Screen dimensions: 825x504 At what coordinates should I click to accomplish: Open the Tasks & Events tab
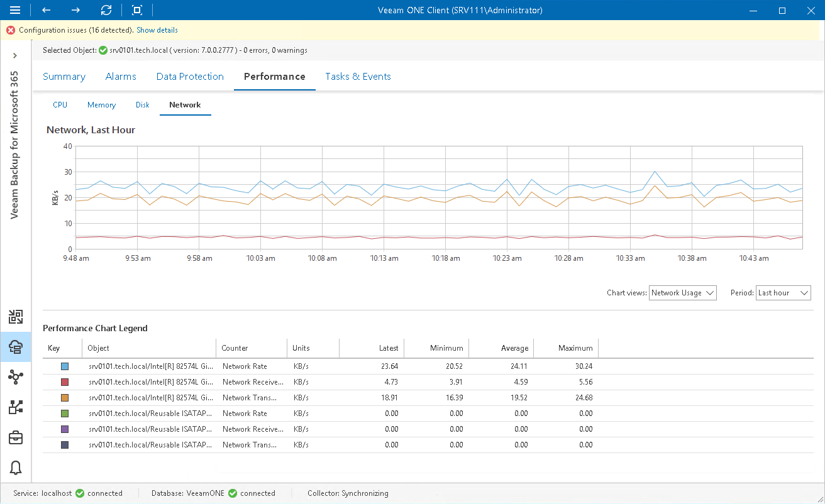pos(358,76)
